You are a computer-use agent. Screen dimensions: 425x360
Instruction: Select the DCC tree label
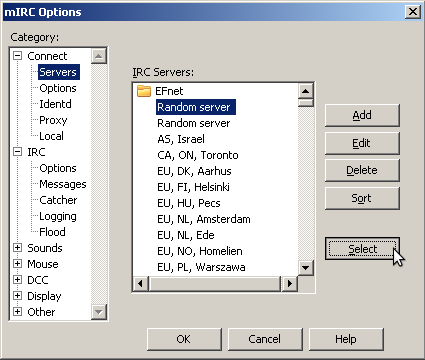[38, 280]
